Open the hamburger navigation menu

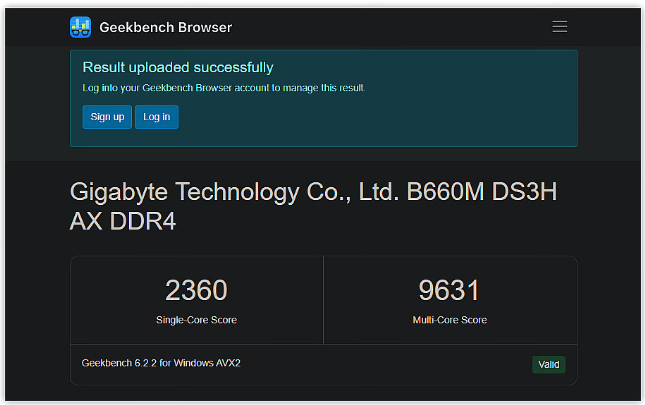(x=559, y=27)
